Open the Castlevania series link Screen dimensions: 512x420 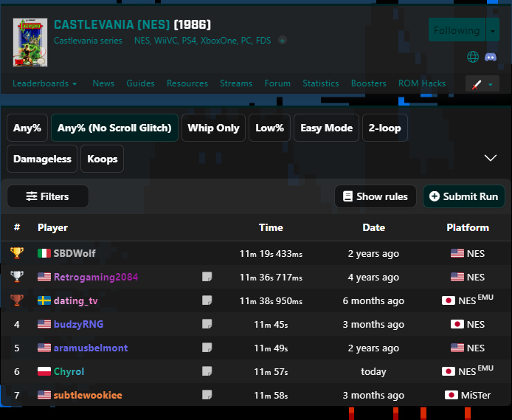(88, 41)
